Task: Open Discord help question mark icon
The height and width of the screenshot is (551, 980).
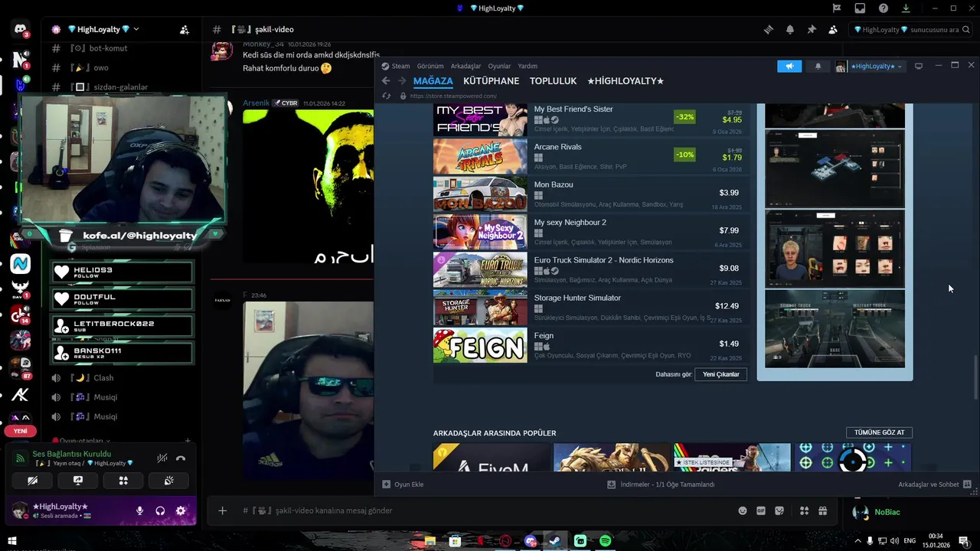Action: (884, 8)
